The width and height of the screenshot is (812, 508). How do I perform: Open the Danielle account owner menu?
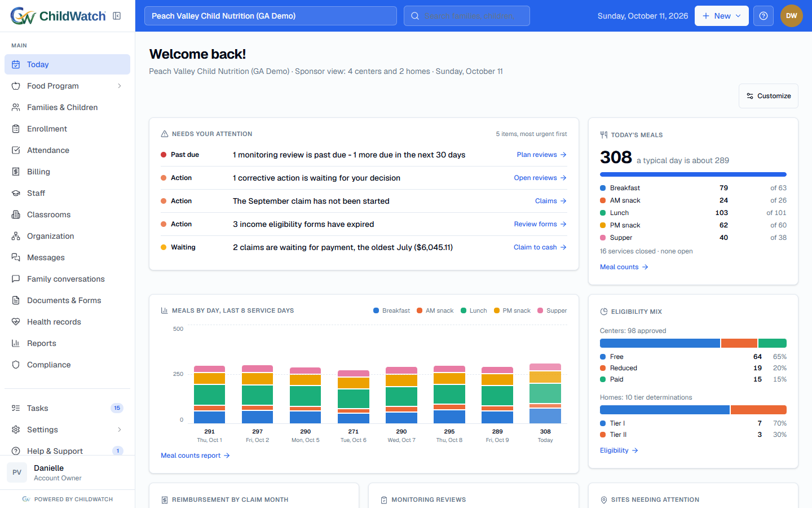pos(67,472)
